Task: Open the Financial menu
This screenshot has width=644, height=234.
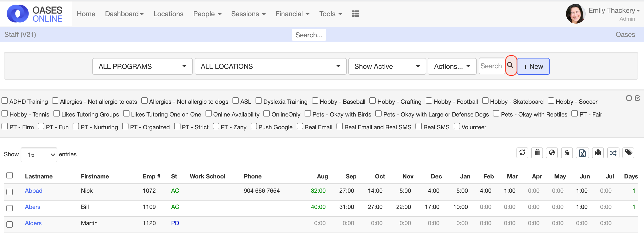Action: (292, 14)
